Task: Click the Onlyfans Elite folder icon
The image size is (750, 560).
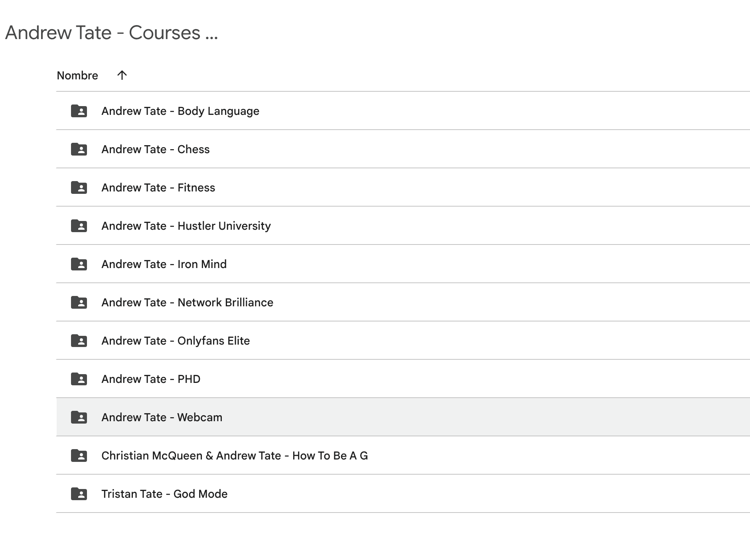Action: 79,341
